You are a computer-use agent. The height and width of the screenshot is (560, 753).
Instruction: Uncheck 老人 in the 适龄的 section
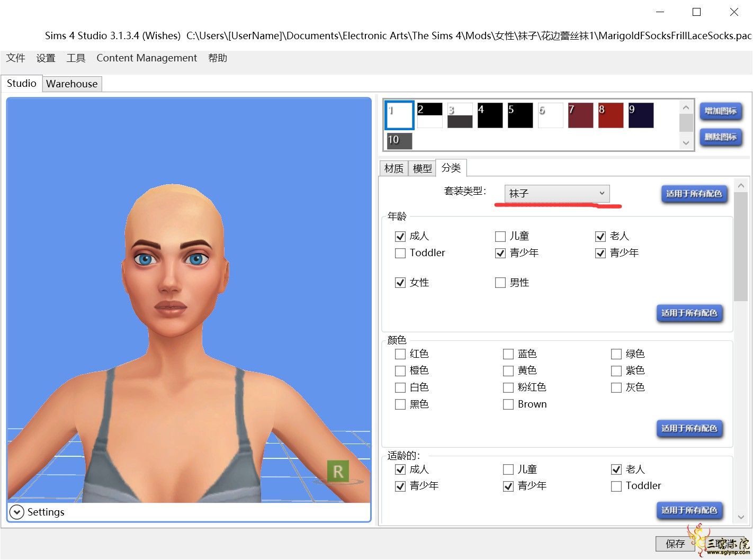(x=616, y=469)
